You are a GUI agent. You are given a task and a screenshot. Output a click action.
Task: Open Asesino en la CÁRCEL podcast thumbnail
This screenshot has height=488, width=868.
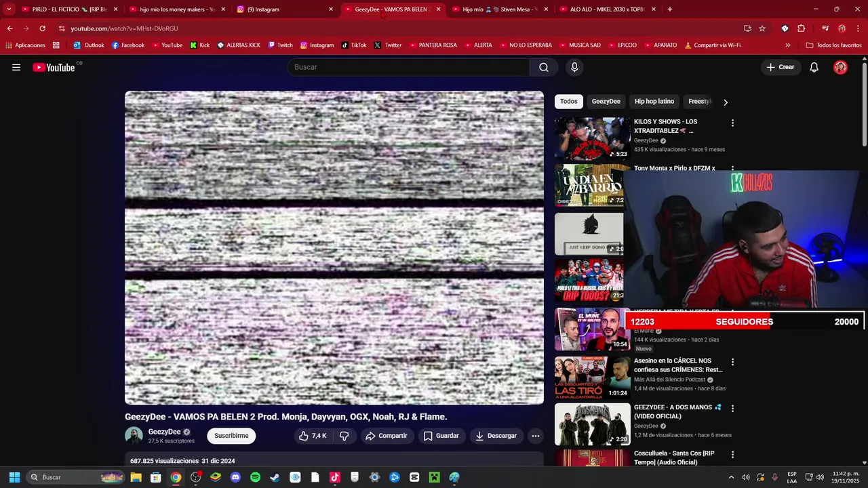point(593,378)
